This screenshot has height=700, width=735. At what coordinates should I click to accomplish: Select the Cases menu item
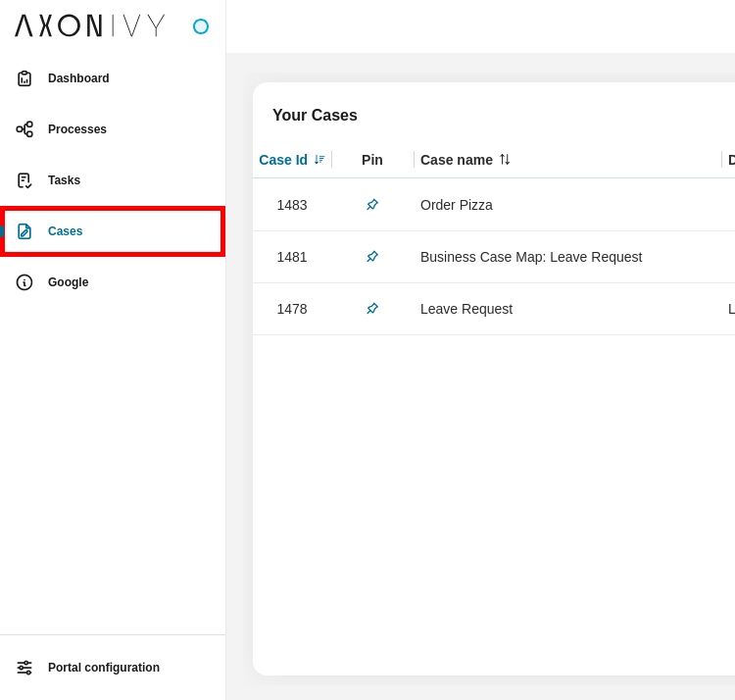pos(113,231)
